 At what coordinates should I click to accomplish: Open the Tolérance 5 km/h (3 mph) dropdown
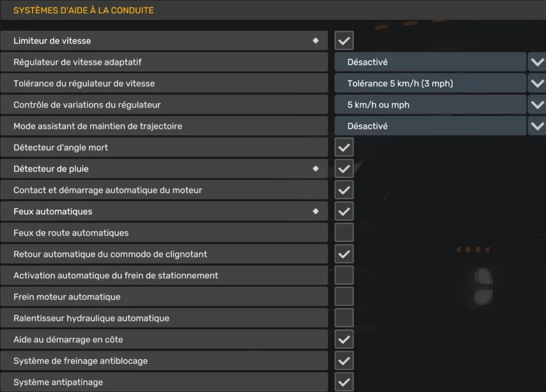pyautogui.click(x=430, y=84)
